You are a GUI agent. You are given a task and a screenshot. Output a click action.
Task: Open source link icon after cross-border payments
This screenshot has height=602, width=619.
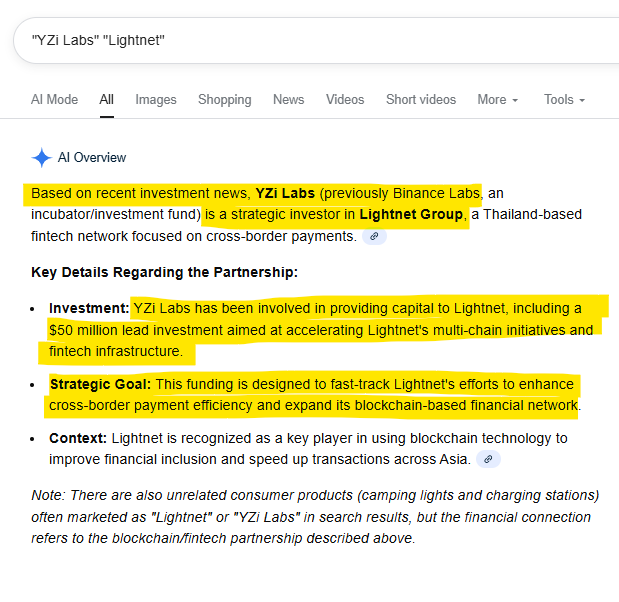pos(374,236)
